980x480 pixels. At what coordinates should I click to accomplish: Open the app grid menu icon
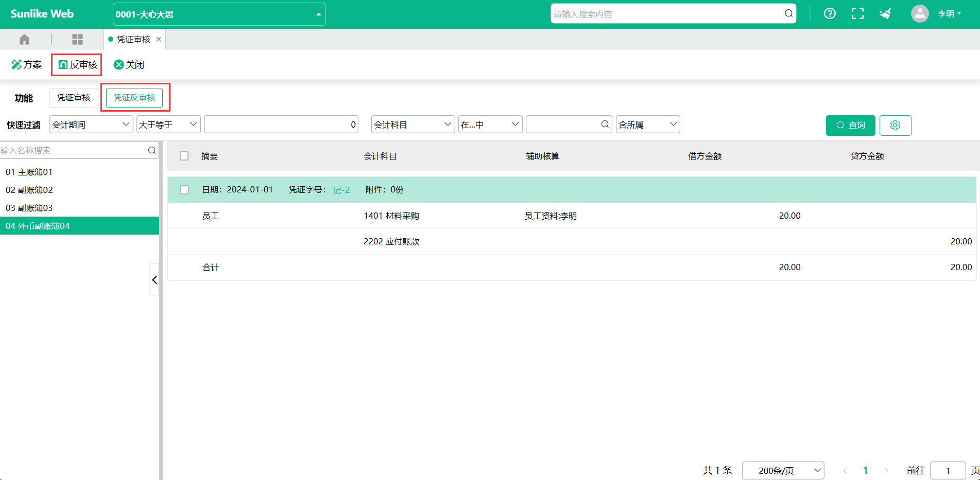tap(77, 39)
